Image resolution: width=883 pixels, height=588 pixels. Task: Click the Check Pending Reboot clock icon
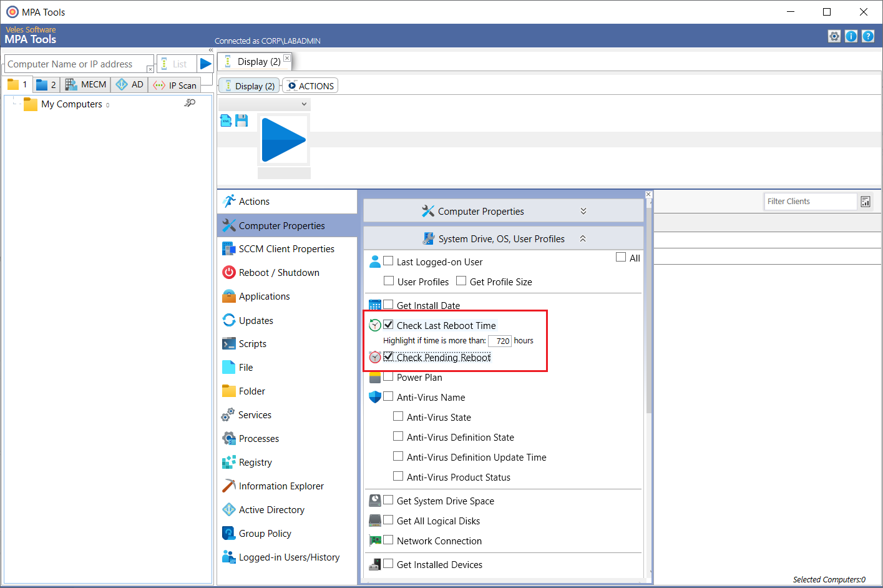pyautogui.click(x=374, y=357)
